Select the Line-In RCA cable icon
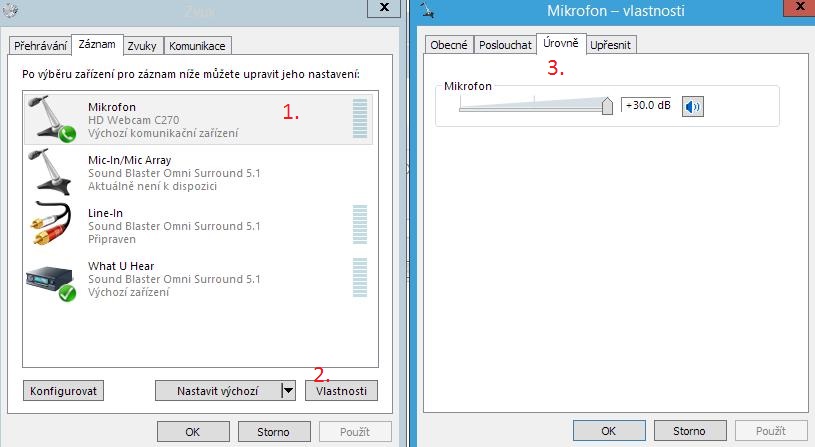Screen dimensions: 815x447 50,224
